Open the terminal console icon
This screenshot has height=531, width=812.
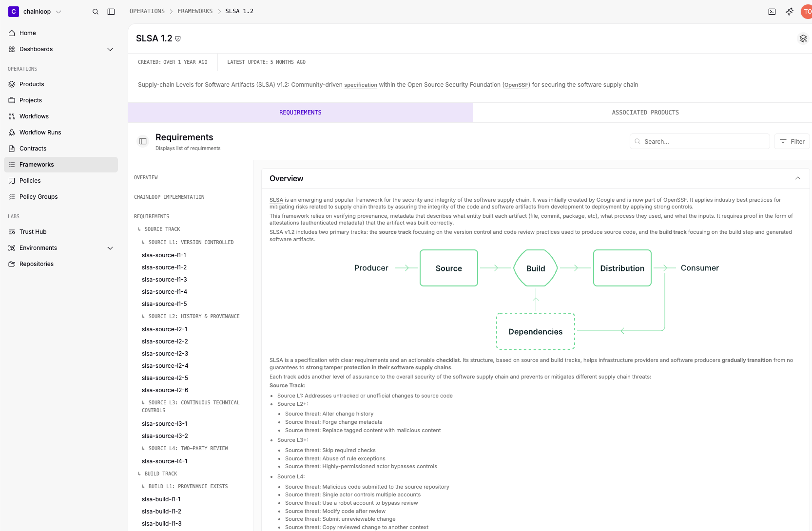pyautogui.click(x=772, y=12)
